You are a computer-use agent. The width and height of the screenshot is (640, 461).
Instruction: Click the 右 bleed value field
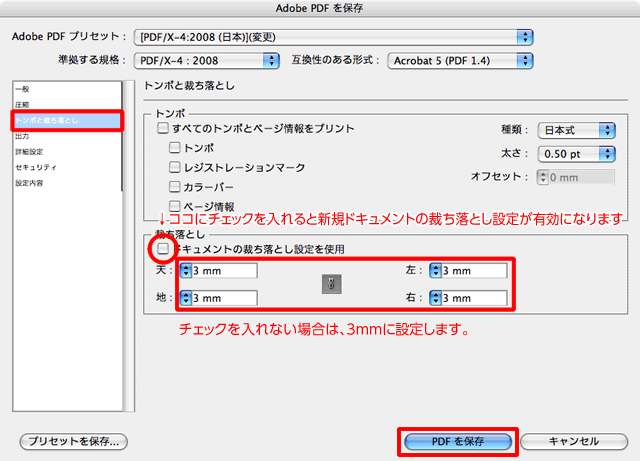(474, 298)
